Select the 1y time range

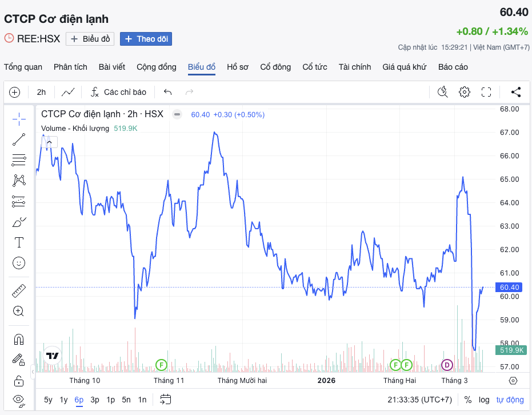coord(63,400)
